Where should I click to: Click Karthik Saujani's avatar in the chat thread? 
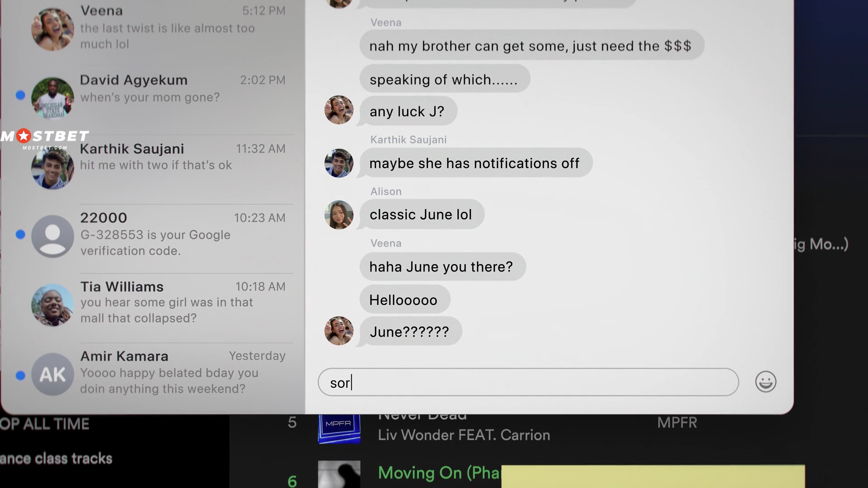click(x=339, y=163)
